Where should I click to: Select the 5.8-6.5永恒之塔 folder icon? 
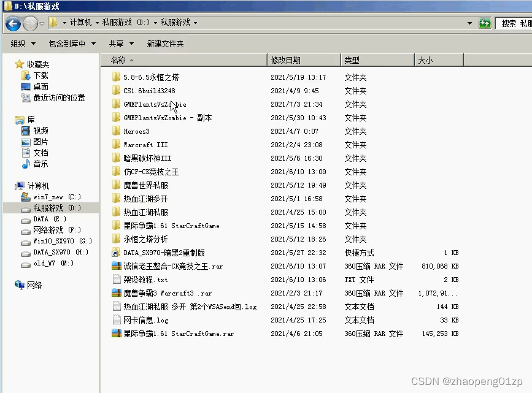tap(116, 77)
